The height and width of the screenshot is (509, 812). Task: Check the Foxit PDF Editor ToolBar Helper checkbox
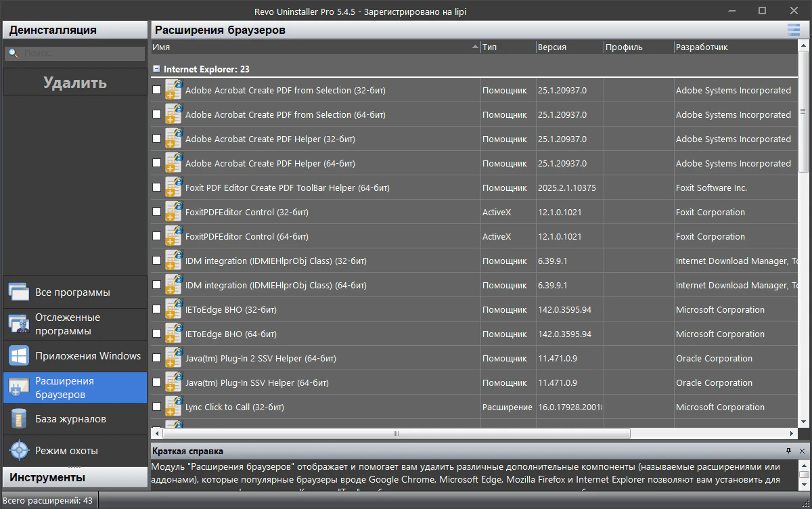coord(157,187)
